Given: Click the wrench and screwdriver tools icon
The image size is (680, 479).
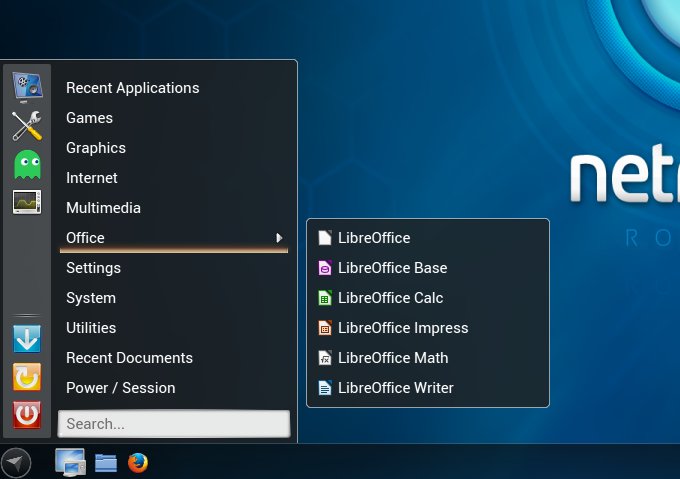Looking at the screenshot, I should pos(27,126).
